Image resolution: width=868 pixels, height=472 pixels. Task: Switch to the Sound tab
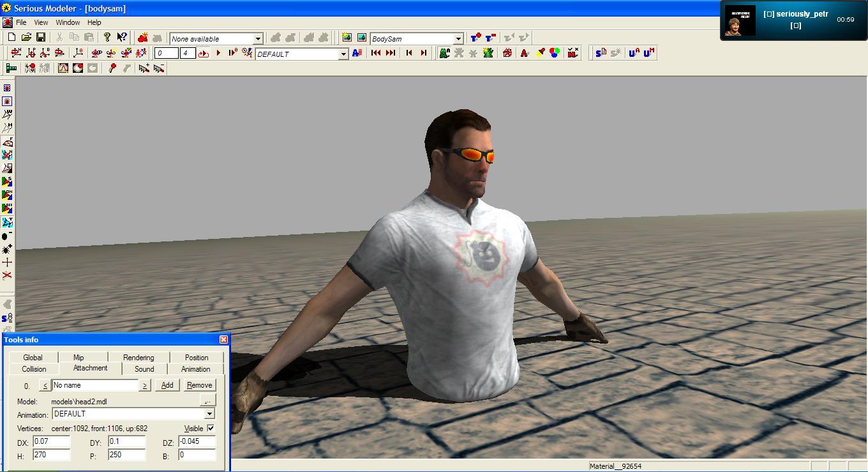(x=144, y=369)
